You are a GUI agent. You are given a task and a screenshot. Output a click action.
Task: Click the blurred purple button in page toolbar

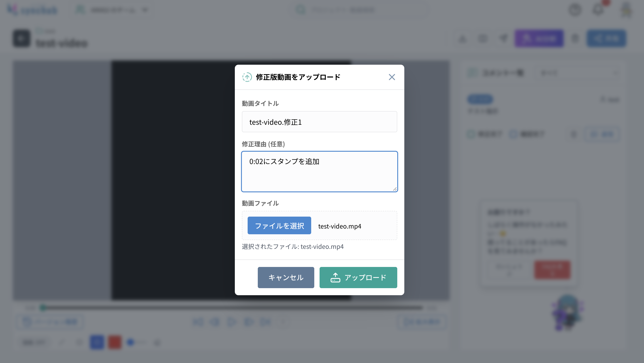539,38
